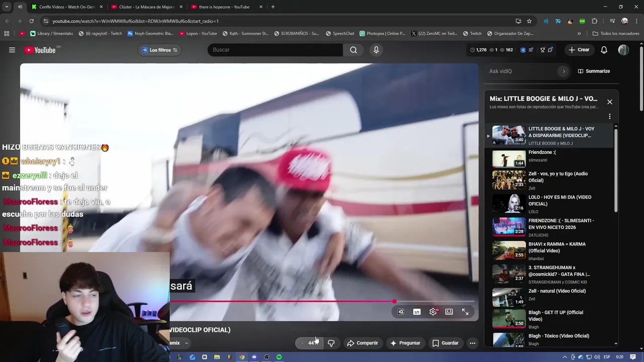Switch player to theater mode
Image resolution: width=644 pixels, height=362 pixels.
449,312
